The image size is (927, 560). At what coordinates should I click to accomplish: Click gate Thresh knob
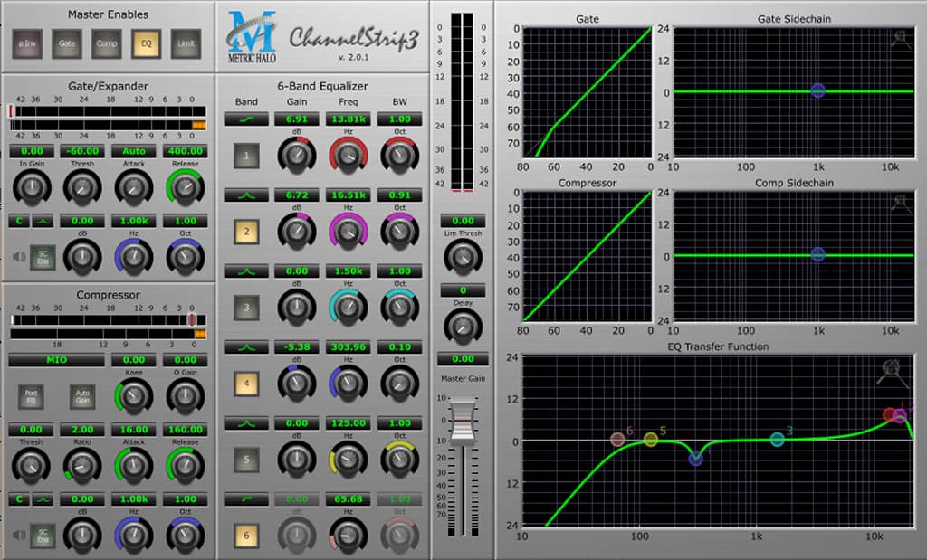(x=82, y=188)
